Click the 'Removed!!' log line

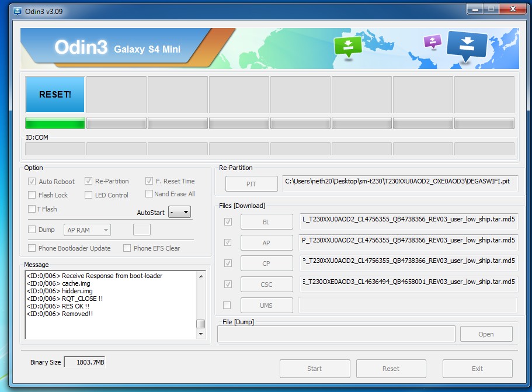[60, 314]
